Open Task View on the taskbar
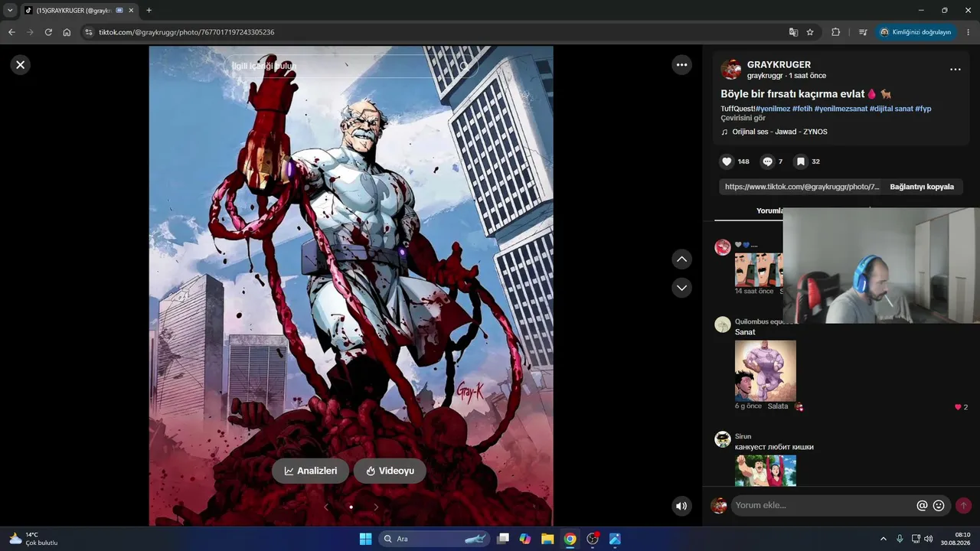Image resolution: width=980 pixels, height=551 pixels. tap(503, 539)
